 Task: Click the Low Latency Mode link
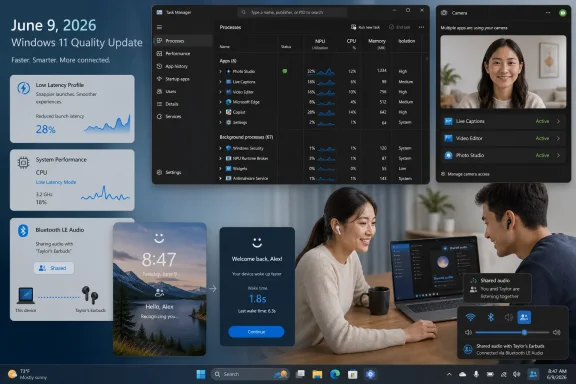point(56,182)
